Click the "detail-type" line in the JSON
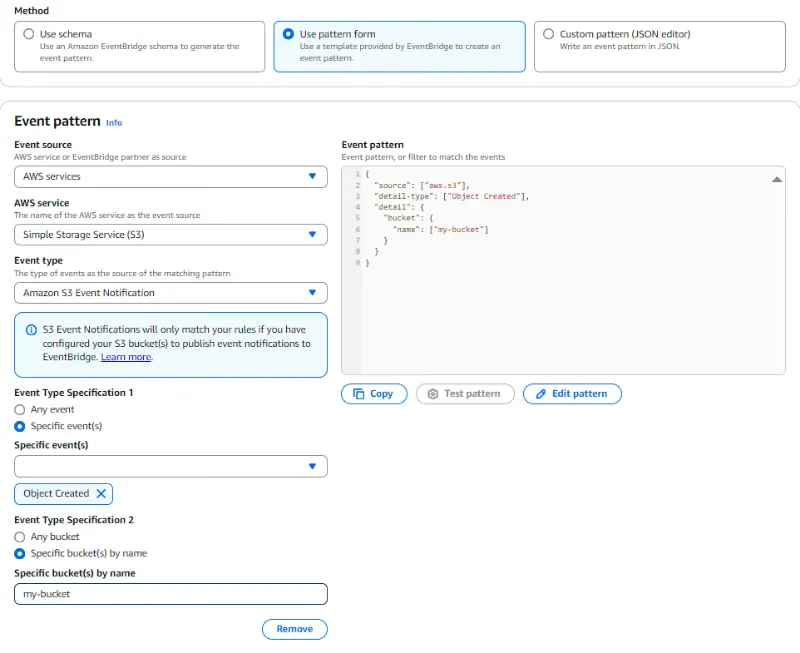 [452, 196]
